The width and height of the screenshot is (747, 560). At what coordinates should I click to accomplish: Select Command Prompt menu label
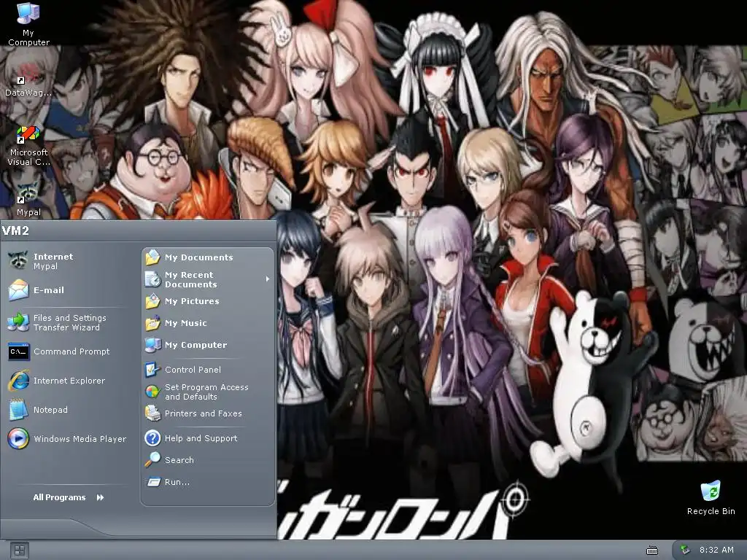click(x=71, y=351)
